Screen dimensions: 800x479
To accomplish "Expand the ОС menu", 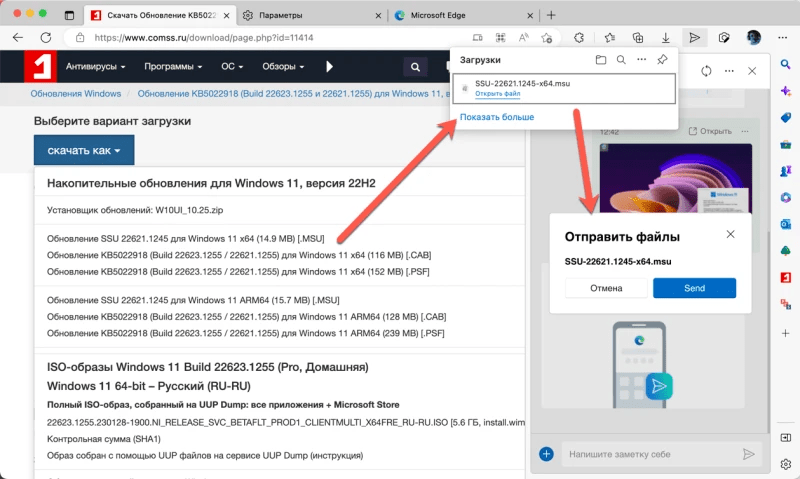I will pos(232,66).
